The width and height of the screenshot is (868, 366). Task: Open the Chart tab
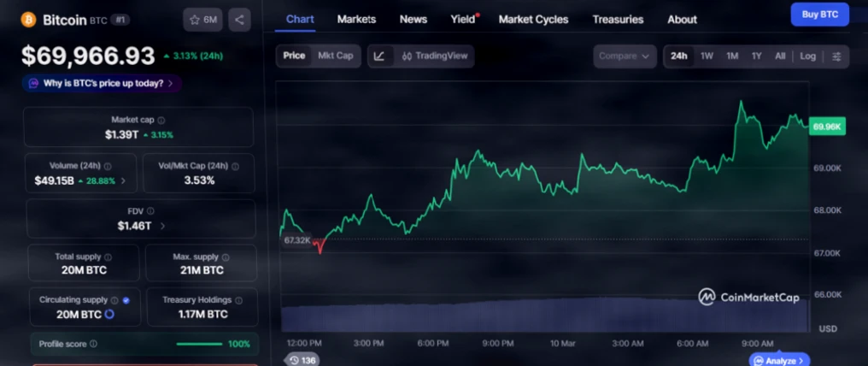point(300,20)
